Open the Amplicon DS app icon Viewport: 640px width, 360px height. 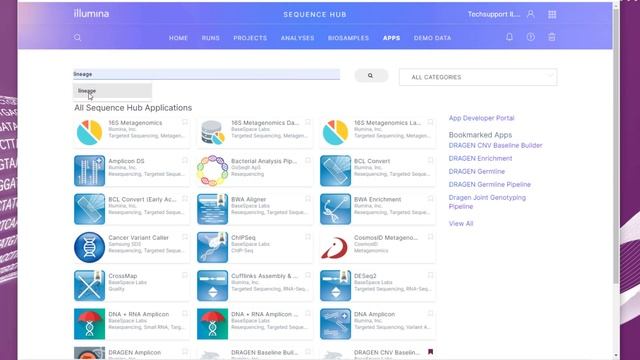(89, 171)
